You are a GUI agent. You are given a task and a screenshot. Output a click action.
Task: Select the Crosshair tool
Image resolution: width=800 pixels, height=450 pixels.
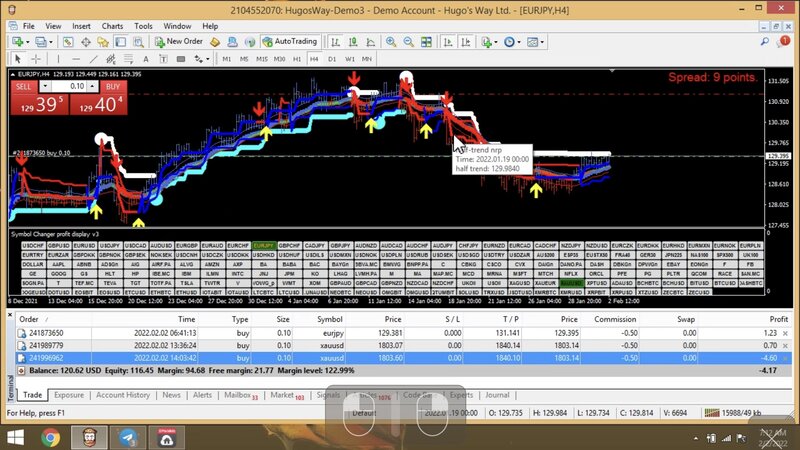[x=36, y=59]
